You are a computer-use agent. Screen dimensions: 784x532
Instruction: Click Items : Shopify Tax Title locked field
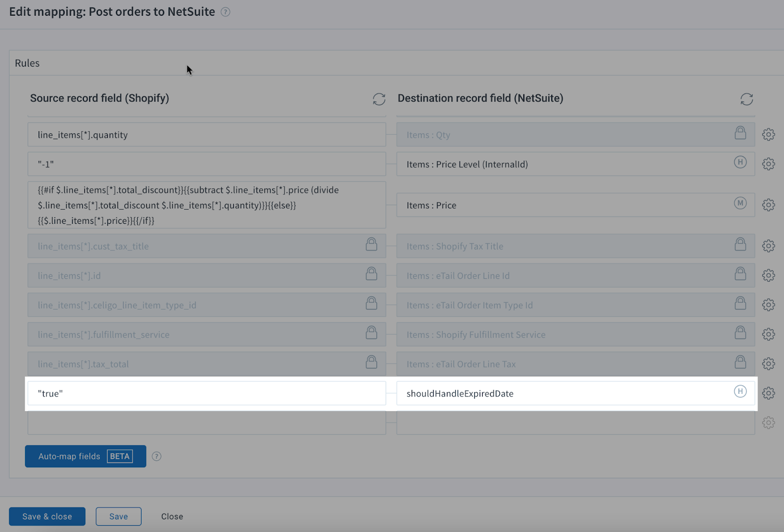click(x=576, y=246)
